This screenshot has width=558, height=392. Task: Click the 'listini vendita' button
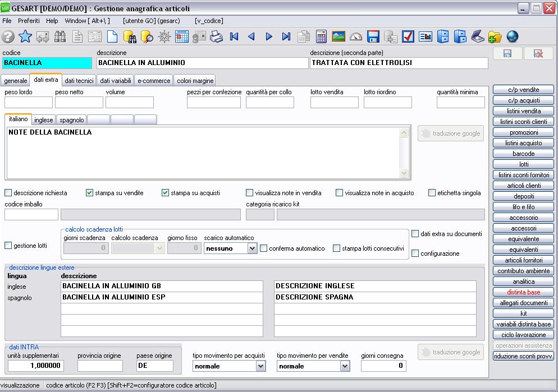tap(523, 111)
